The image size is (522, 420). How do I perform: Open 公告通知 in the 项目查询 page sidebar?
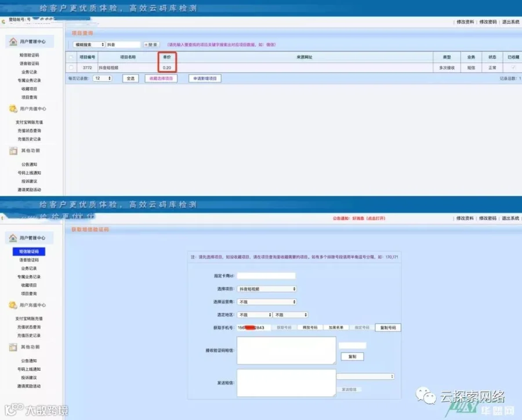coord(29,165)
